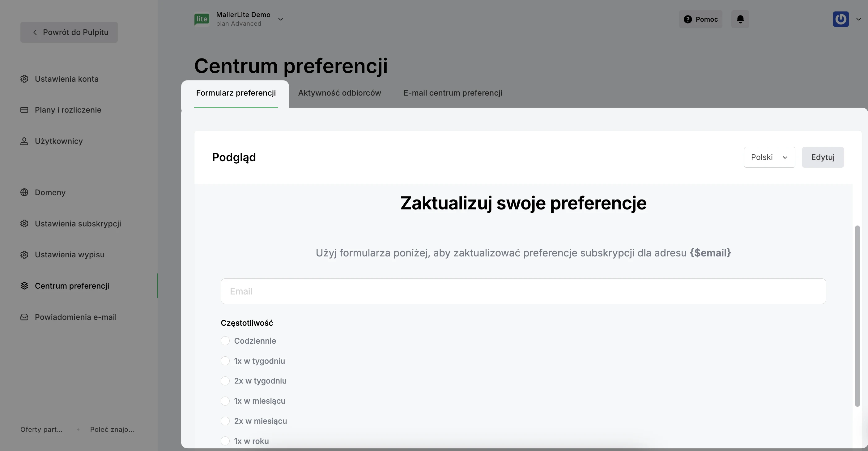Click the Plany i rozliczenie card icon
868x451 pixels.
tap(24, 110)
